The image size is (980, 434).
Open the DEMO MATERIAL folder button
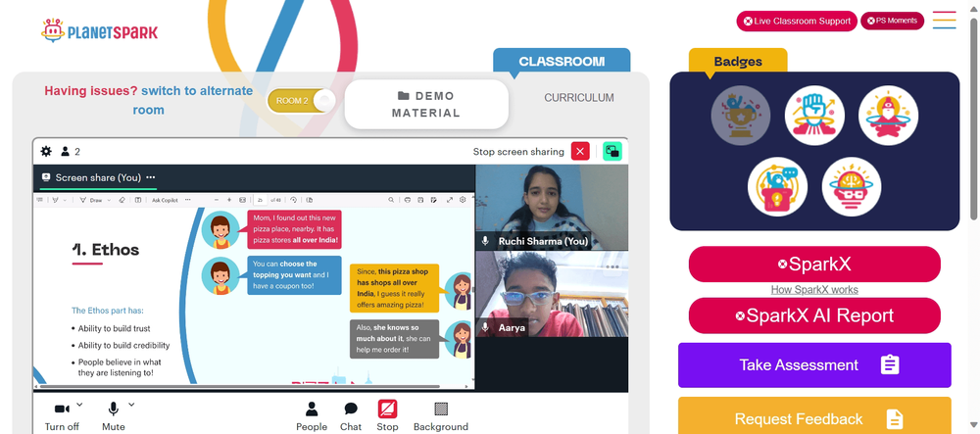click(426, 104)
